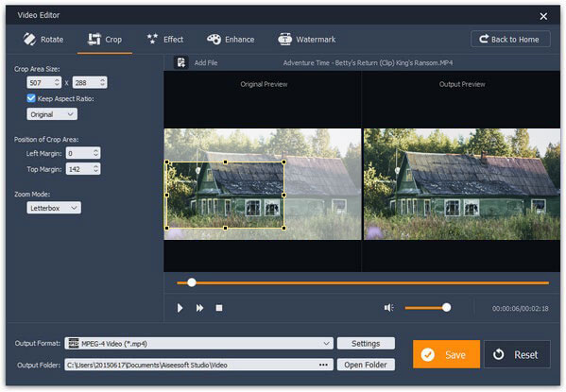Click the Reset button
The image size is (566, 392).
tap(517, 354)
